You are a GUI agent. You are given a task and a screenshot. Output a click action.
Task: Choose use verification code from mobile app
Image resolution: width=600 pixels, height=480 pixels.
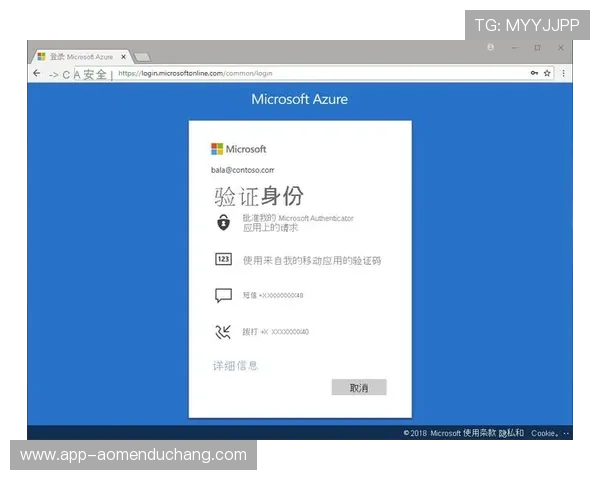[x=312, y=260]
